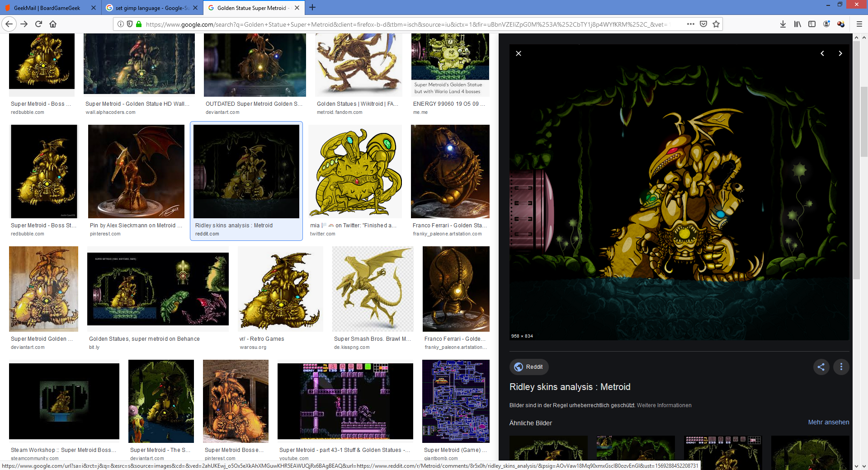Open tracking protection shield icon
The width and height of the screenshot is (868, 470).
click(130, 24)
